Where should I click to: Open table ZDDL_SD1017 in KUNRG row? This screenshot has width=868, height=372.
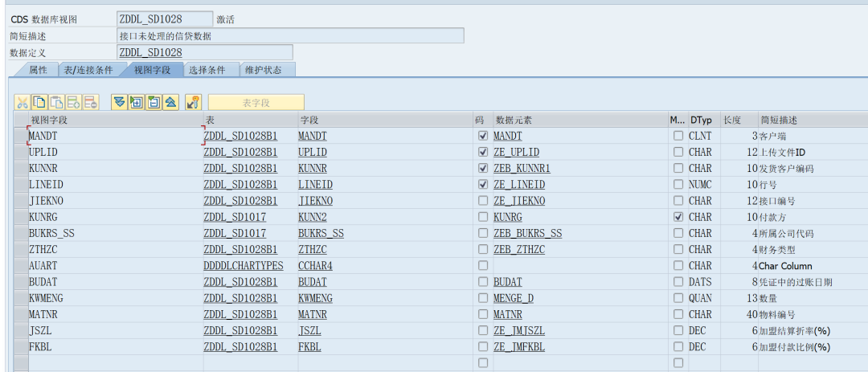tap(235, 217)
